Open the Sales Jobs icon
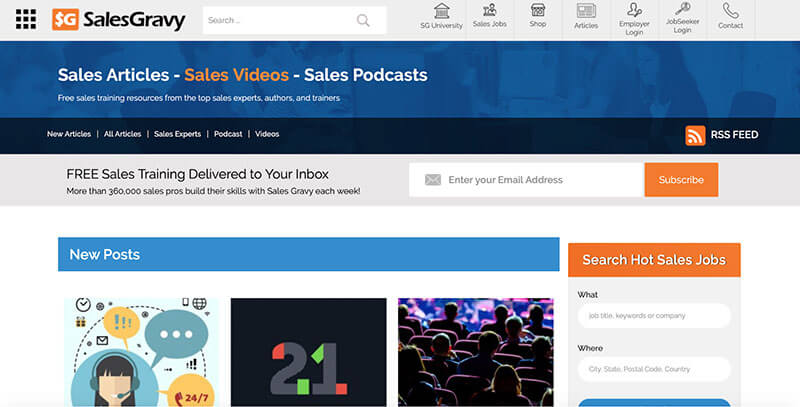The height and width of the screenshot is (407, 800). [490, 11]
